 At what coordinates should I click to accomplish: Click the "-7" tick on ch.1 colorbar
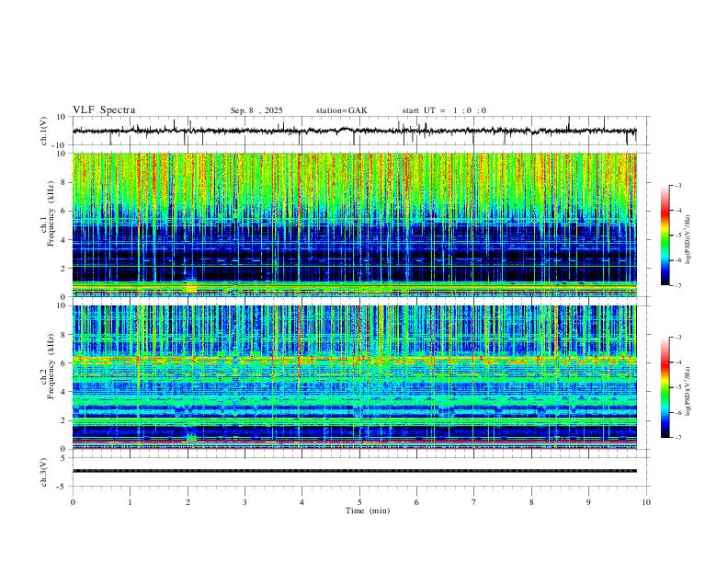(x=677, y=286)
